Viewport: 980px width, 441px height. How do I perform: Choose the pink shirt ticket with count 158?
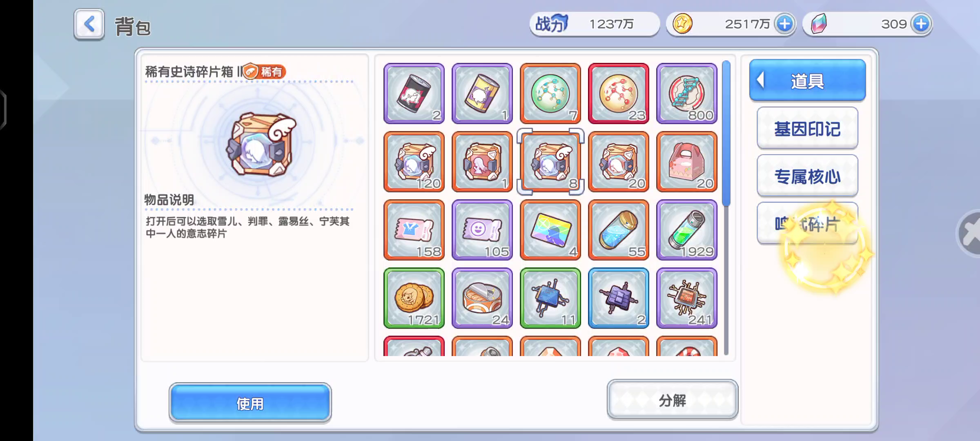tap(414, 230)
